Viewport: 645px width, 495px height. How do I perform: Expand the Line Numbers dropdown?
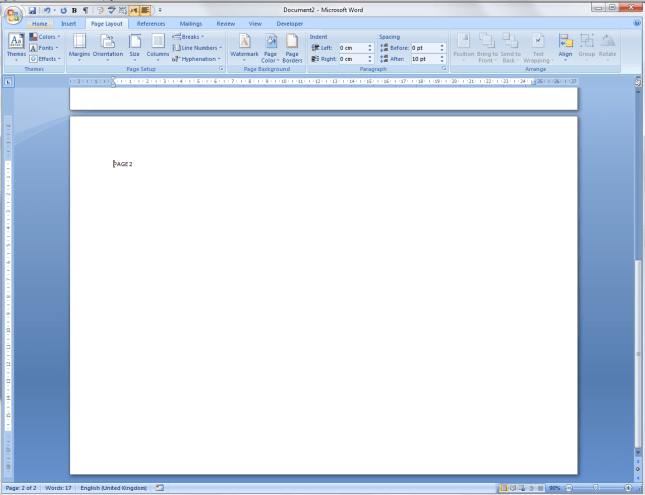coord(198,47)
